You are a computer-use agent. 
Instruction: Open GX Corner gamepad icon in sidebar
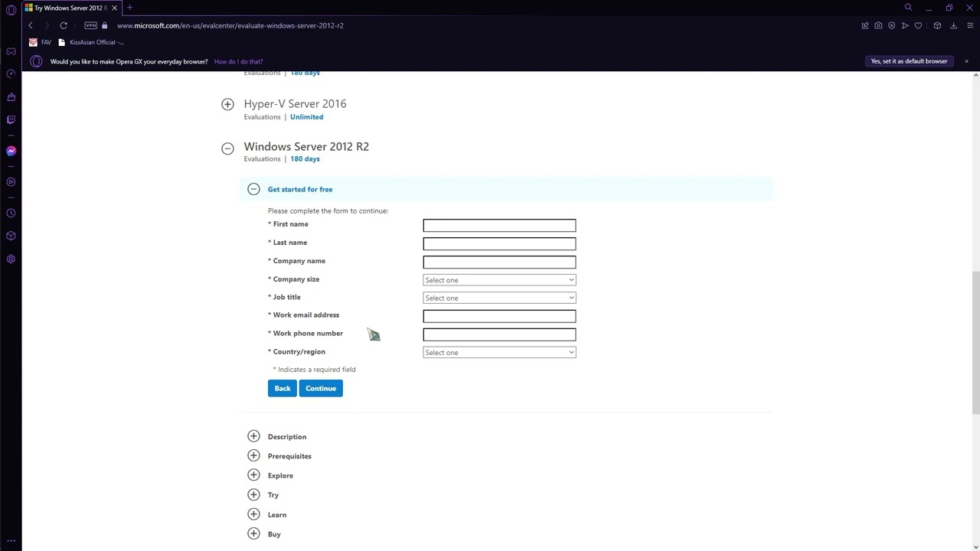(x=11, y=51)
